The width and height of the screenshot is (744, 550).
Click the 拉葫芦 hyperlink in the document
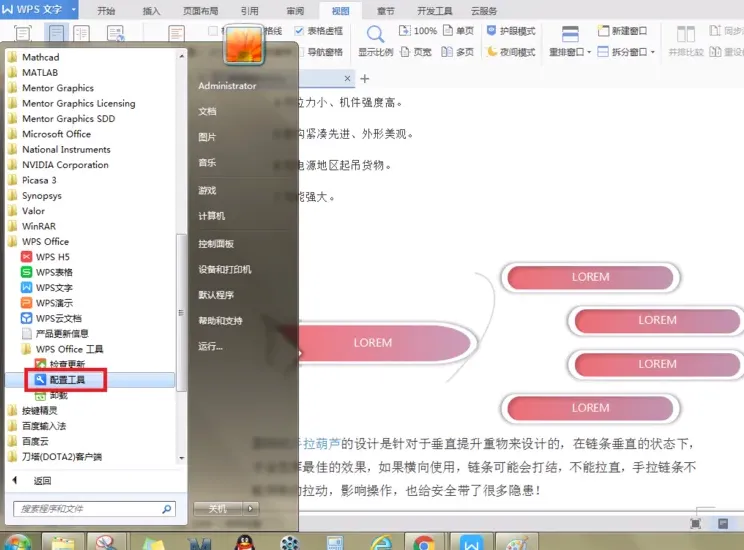[x=322, y=444]
